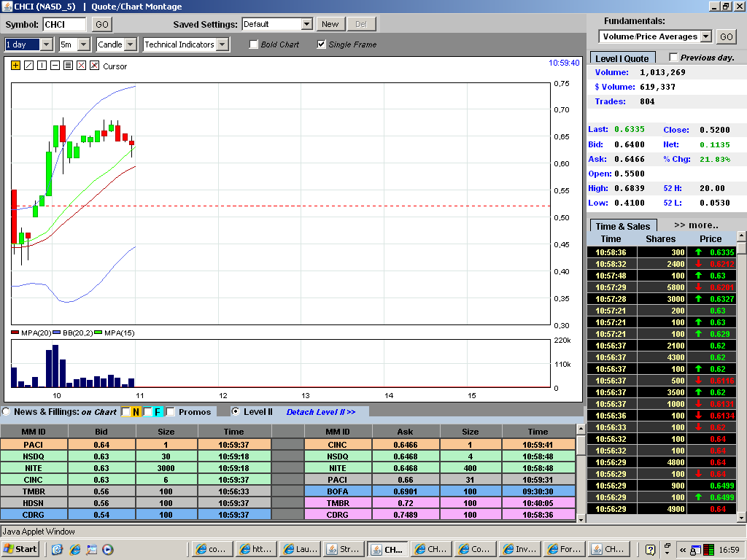This screenshot has width=747, height=560.
Task: Click the Ask column header
Action: tap(406, 432)
